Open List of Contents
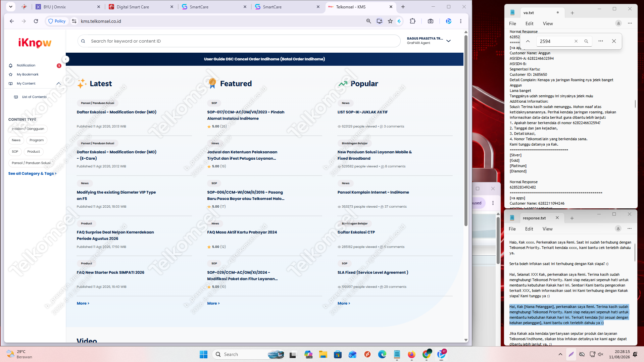Image resolution: width=644 pixels, height=362 pixels. [x=34, y=97]
